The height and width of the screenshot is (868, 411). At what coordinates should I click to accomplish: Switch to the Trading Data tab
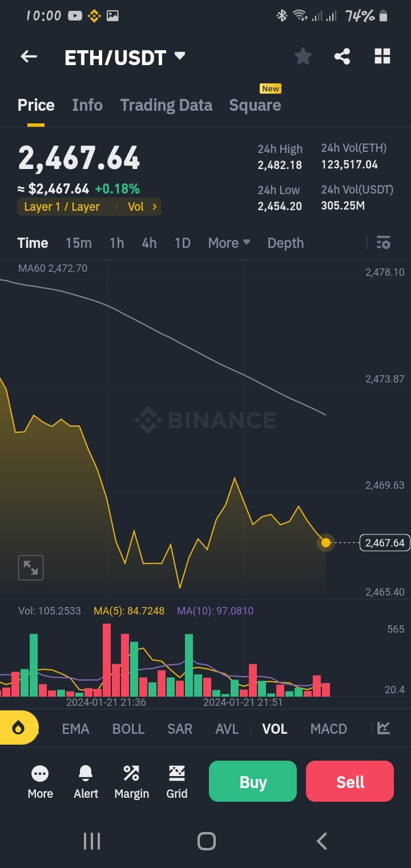coord(166,105)
